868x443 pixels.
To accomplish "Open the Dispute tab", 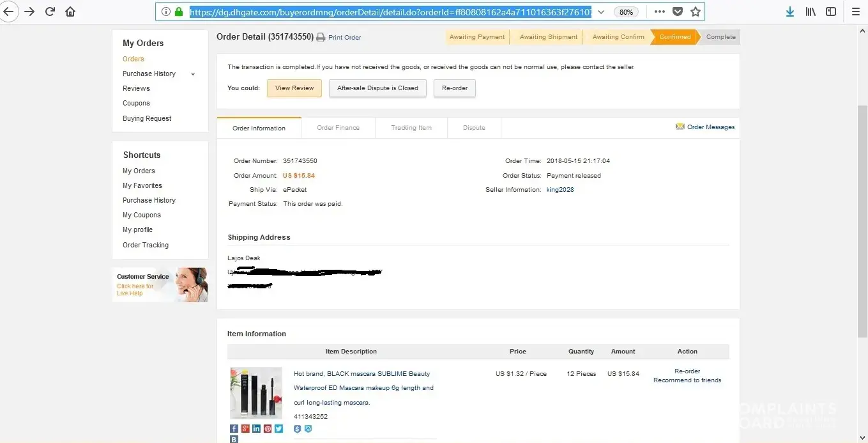I will (x=474, y=128).
